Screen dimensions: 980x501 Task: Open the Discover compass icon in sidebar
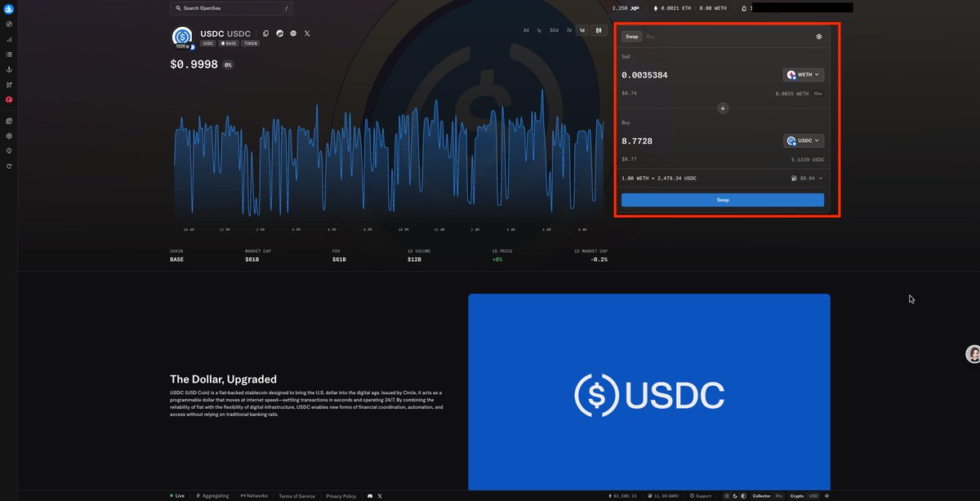coord(9,24)
